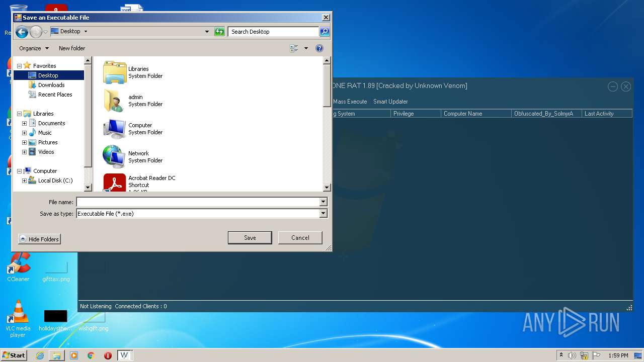Collapse the Computer tree node
644x362 pixels.
(x=19, y=171)
